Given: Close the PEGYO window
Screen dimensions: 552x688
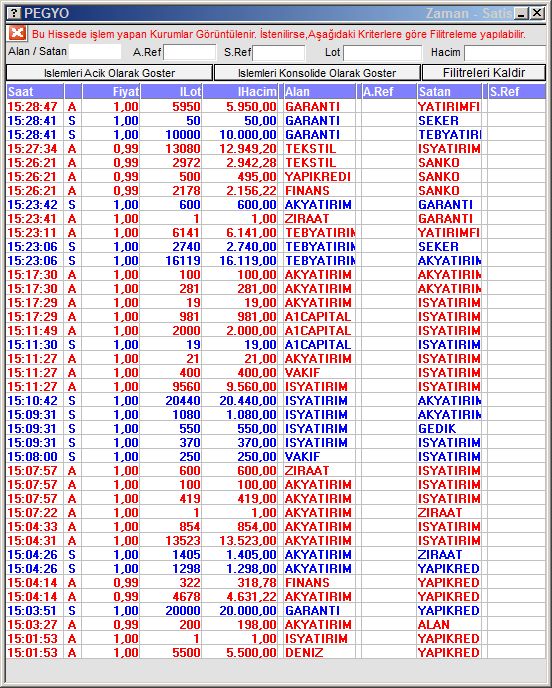Looking at the screenshot, I should [537, 13].
